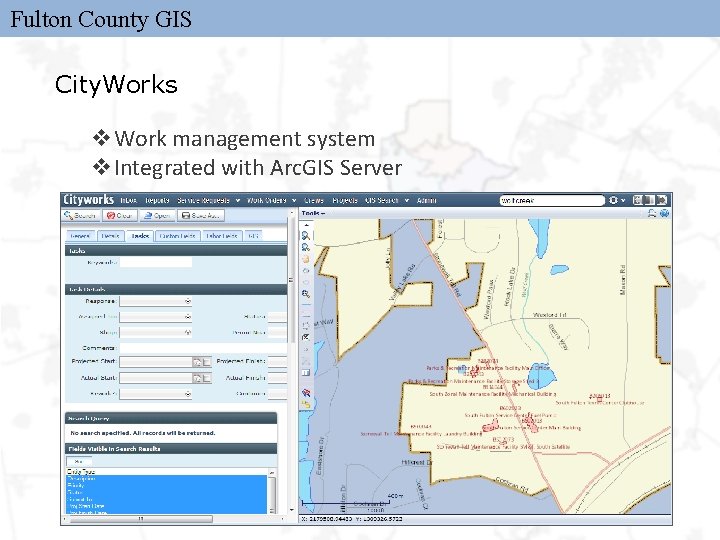Click the Keywords input field
The image size is (720, 540).
click(156, 262)
